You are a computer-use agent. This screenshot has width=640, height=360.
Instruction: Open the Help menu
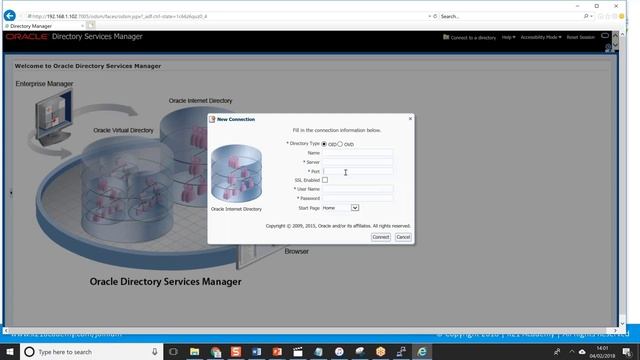[508, 37]
